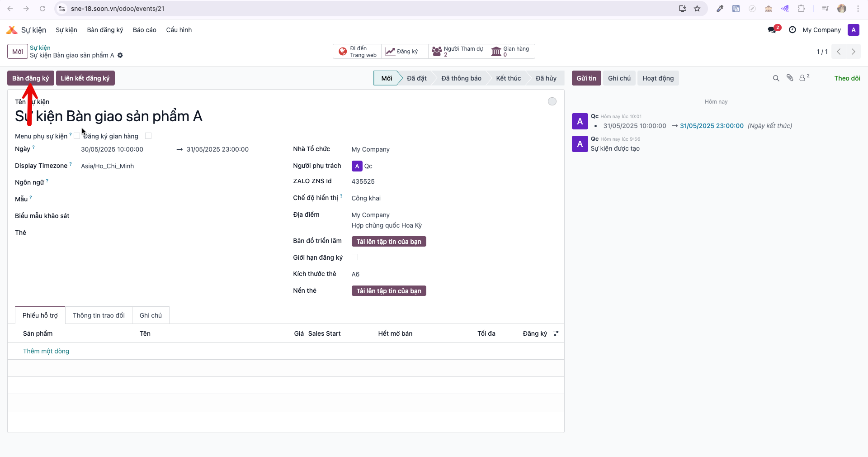868x457 pixels.
Task: Go to next record arrow
Action: click(x=854, y=52)
